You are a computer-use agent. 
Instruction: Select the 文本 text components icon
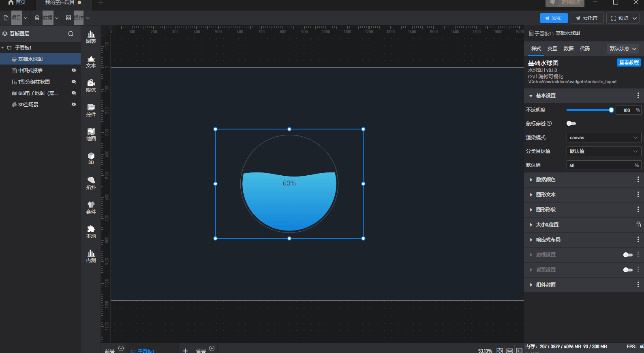(91, 61)
